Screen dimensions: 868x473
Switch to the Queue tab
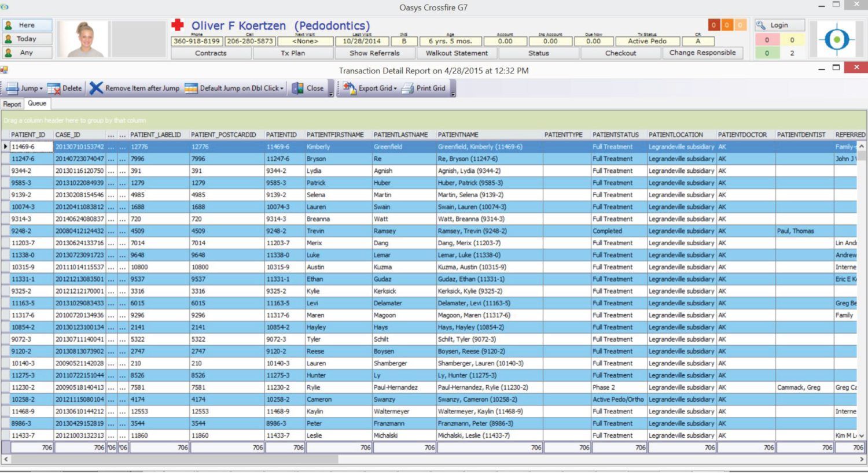[37, 104]
